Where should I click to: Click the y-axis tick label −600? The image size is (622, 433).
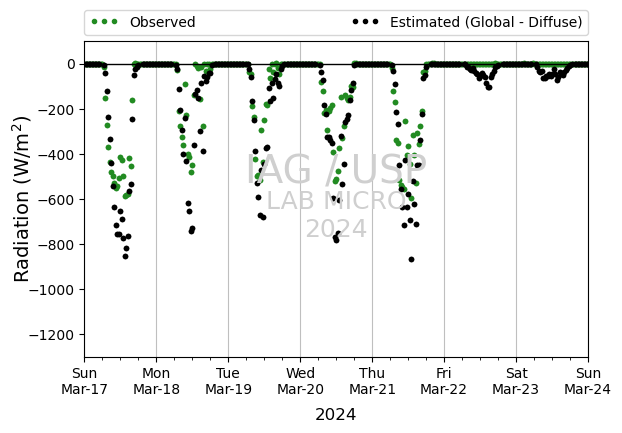pos(56,199)
